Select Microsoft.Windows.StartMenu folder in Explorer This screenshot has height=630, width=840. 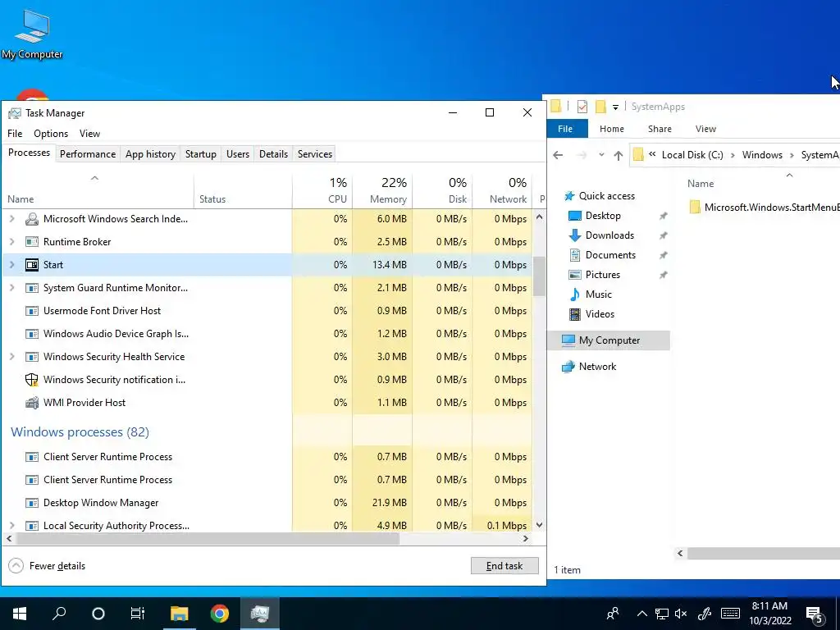pos(765,208)
